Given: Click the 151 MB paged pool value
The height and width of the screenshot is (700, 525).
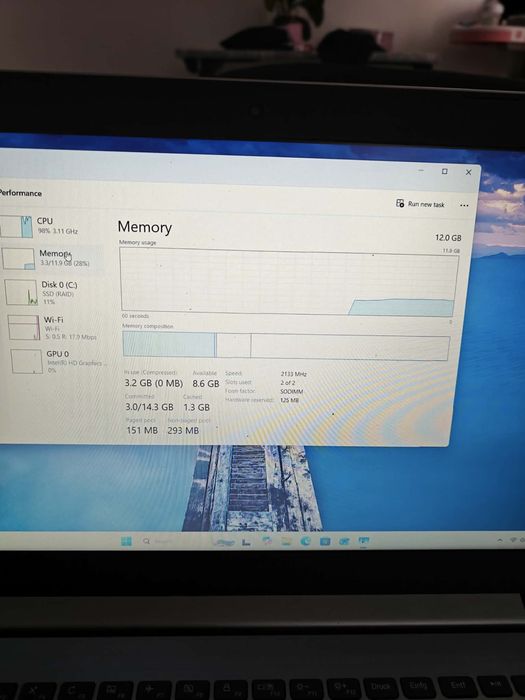Looking at the screenshot, I should coord(142,430).
